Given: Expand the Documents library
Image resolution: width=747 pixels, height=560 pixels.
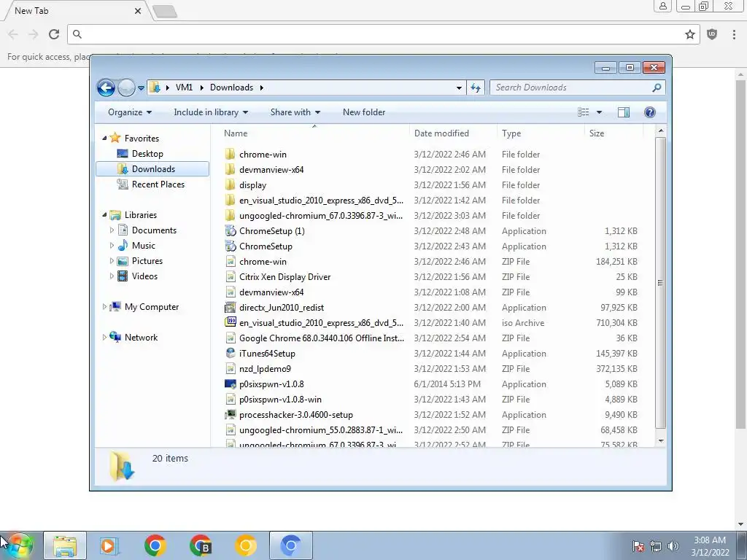Looking at the screenshot, I should point(112,230).
